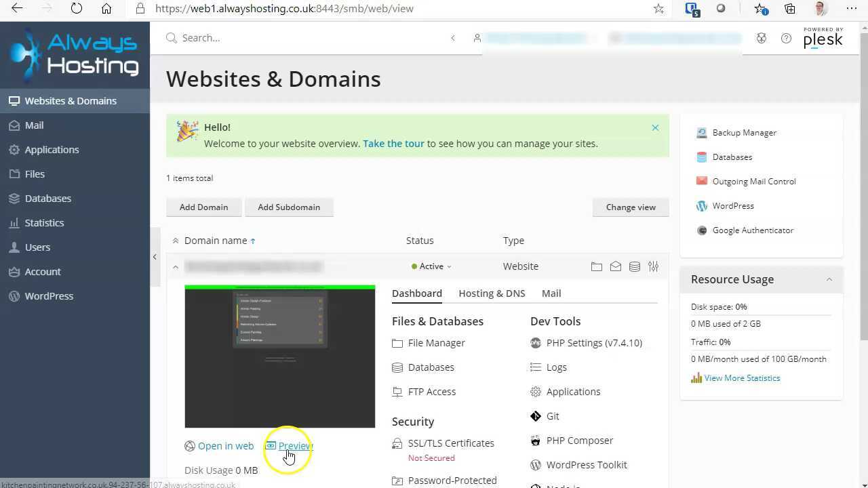The image size is (868, 488).
Task: Click the Users person icon in sidebar
Action: tap(14, 247)
